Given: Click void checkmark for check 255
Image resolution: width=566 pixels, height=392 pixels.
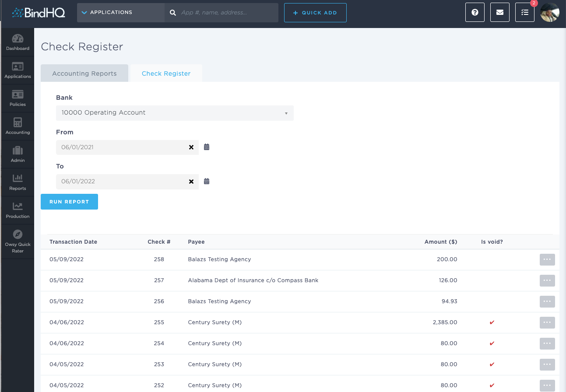Looking at the screenshot, I should pos(492,322).
